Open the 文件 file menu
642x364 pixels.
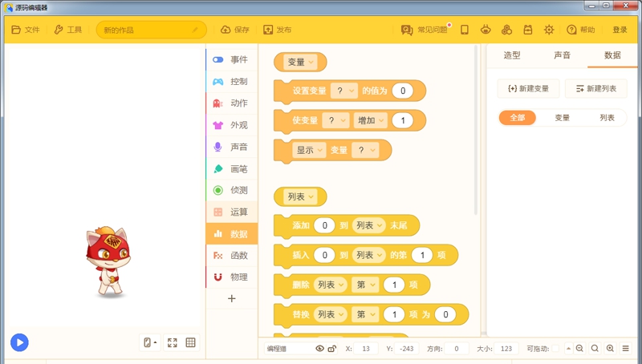point(26,30)
